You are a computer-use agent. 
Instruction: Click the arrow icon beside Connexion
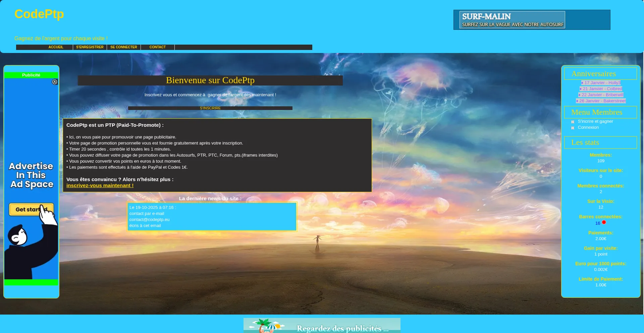(573, 128)
